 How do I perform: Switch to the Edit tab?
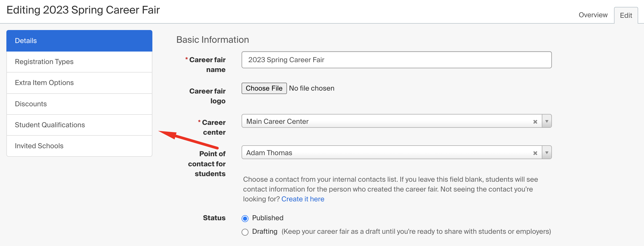pyautogui.click(x=626, y=15)
